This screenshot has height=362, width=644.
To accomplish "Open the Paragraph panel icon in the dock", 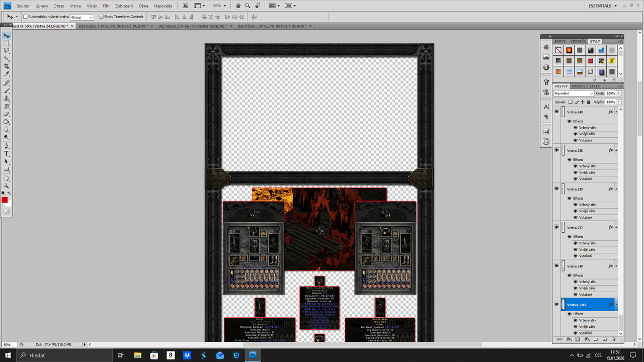I will click(546, 117).
